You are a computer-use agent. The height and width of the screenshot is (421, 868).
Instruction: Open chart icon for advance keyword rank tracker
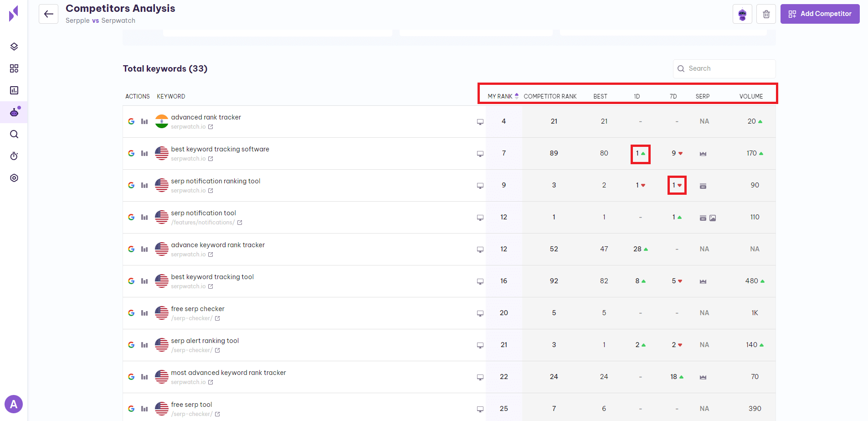pyautogui.click(x=144, y=249)
